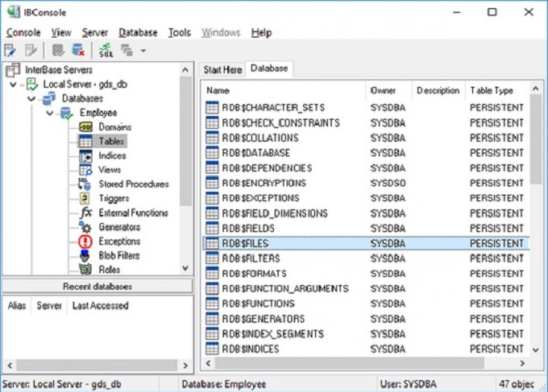Viewport: 548px width, 392px height.
Task: Click the Server column header in recent databases
Action: pyautogui.click(x=49, y=306)
